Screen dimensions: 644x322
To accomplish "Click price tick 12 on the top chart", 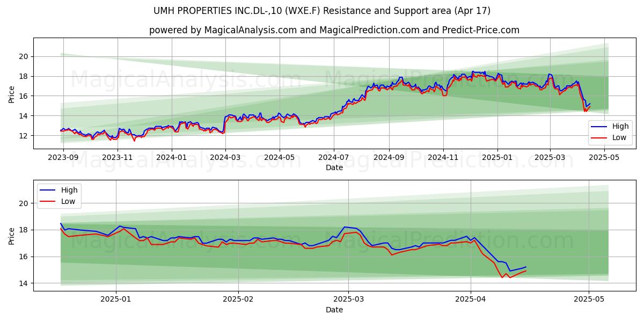I will click(x=25, y=136).
